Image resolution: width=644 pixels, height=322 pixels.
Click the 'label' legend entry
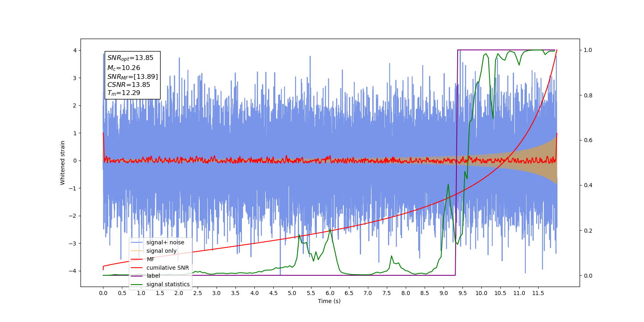point(146,276)
